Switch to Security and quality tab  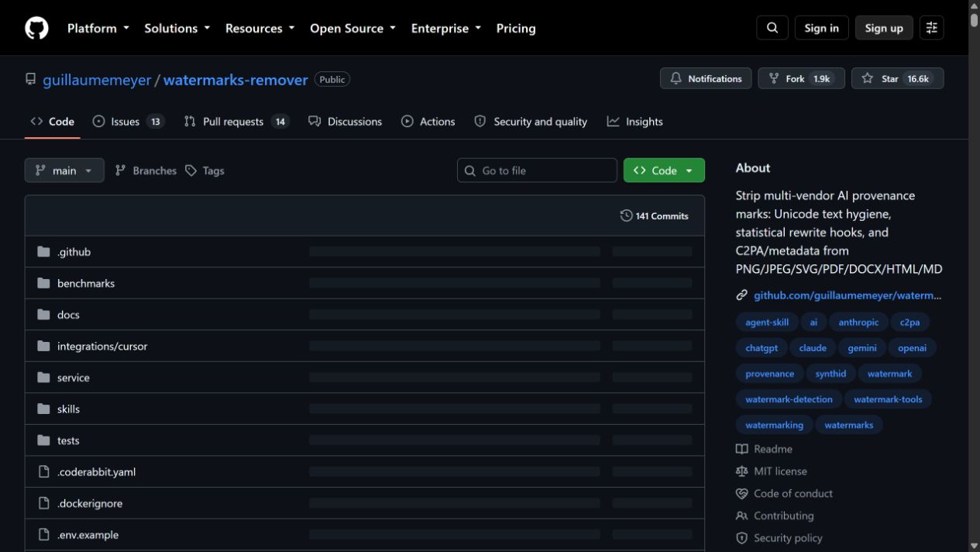(531, 122)
